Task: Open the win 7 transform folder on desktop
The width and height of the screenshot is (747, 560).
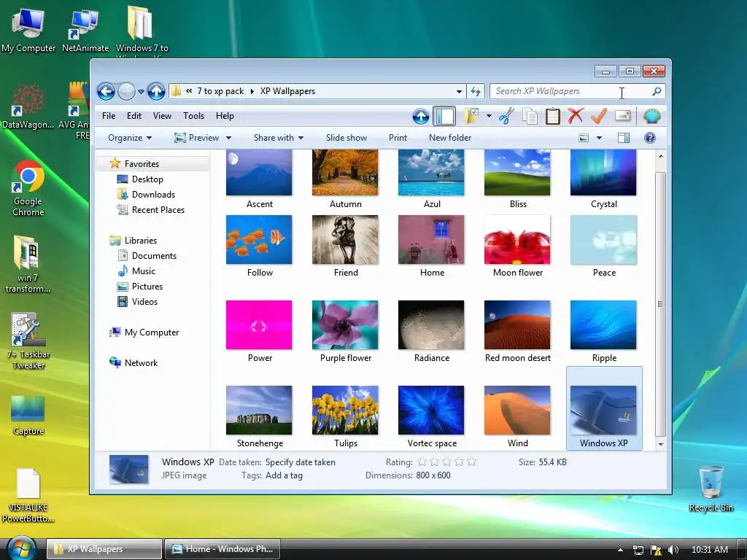Action: (27, 264)
